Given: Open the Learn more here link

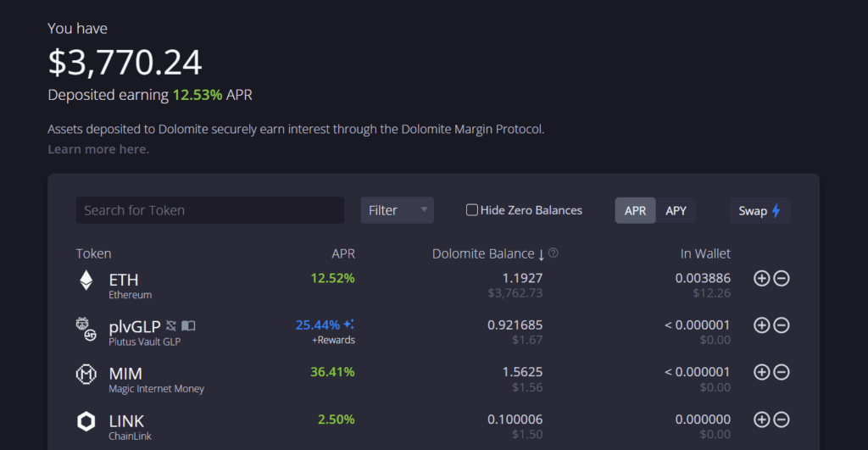Looking at the screenshot, I should [98, 149].
